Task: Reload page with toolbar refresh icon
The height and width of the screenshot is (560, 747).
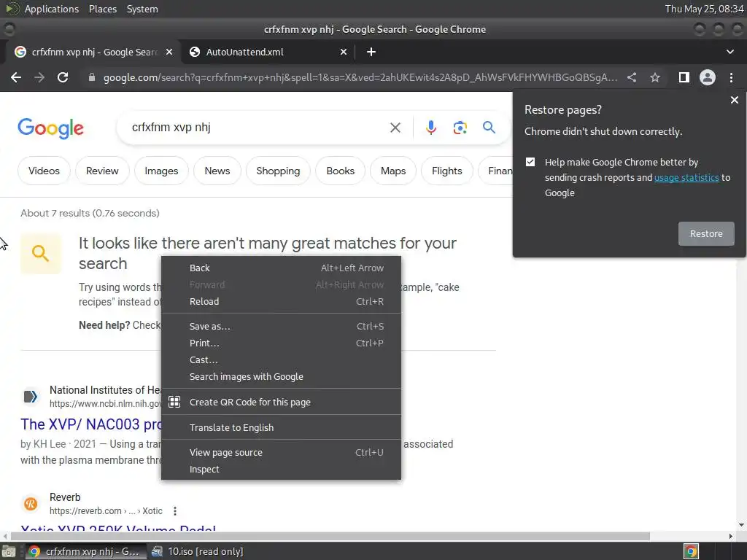Action: (63, 77)
